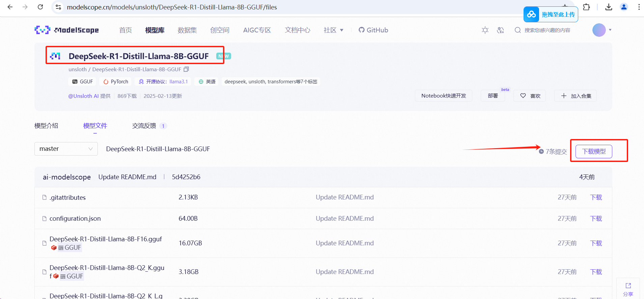Toggle the light/dark theme sun icon

(x=485, y=30)
